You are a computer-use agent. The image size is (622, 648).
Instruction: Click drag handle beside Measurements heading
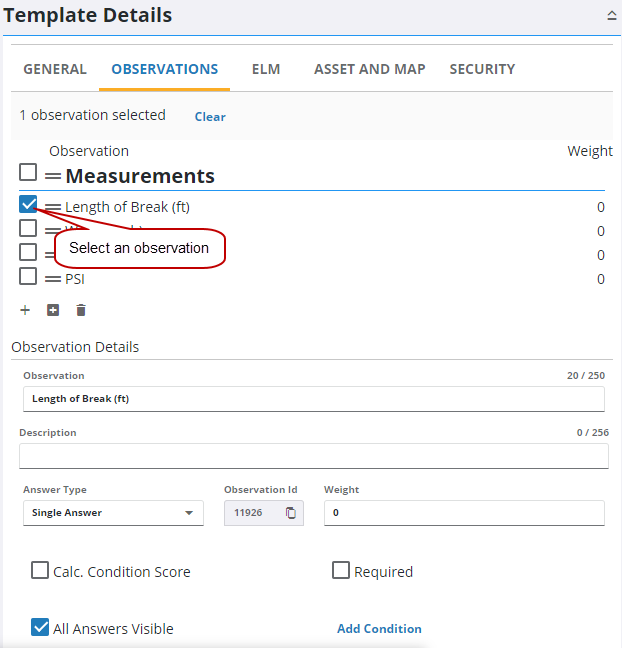pos(53,176)
